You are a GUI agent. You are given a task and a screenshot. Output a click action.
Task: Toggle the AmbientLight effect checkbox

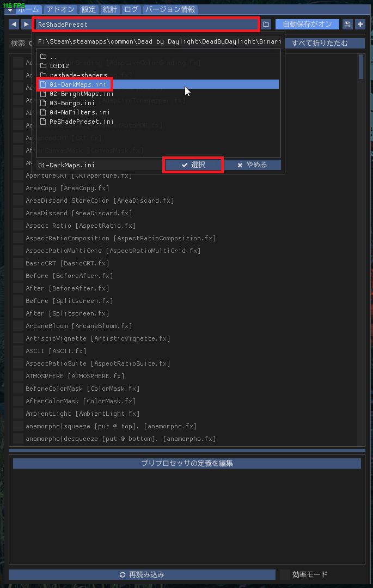18,414
